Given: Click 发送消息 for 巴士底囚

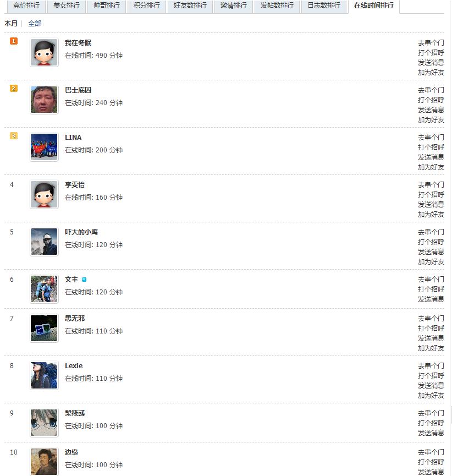Looking at the screenshot, I should [x=431, y=110].
